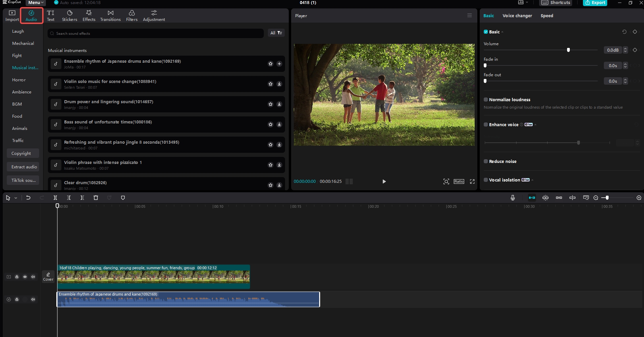This screenshot has width=644, height=337.
Task: Toggle Reduce noise on
Action: pyautogui.click(x=486, y=161)
